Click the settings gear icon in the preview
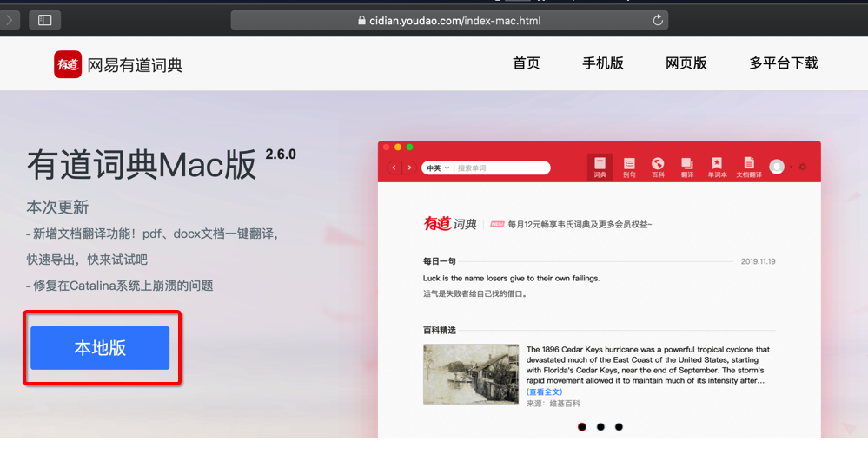The image size is (868, 454). tap(803, 167)
